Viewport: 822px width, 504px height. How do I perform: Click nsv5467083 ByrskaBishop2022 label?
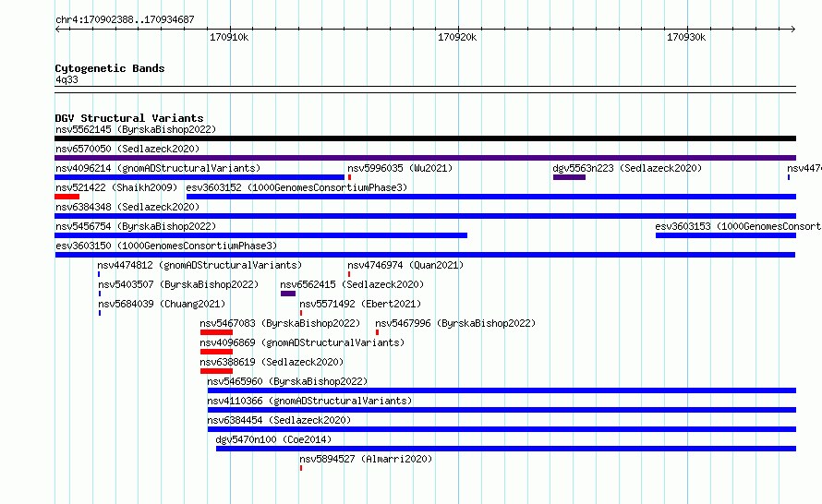pos(280,323)
